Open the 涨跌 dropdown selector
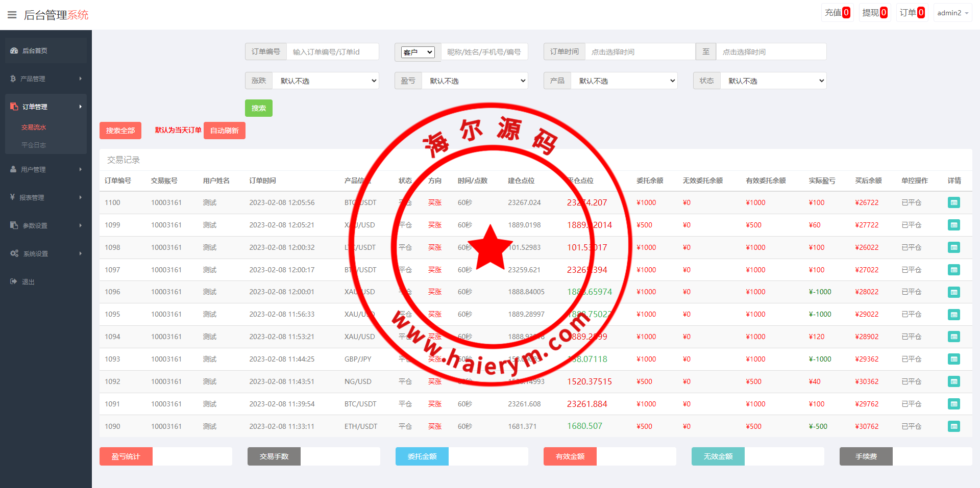 pos(326,81)
